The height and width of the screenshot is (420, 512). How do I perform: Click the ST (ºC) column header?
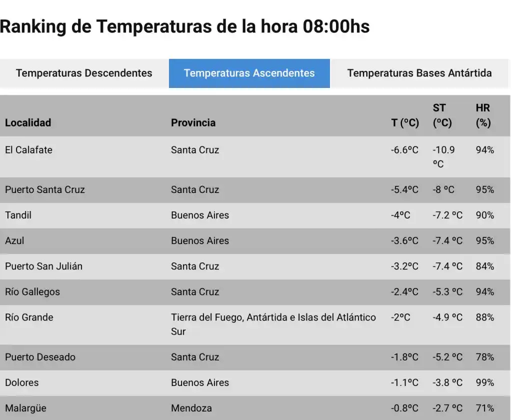coord(442,115)
